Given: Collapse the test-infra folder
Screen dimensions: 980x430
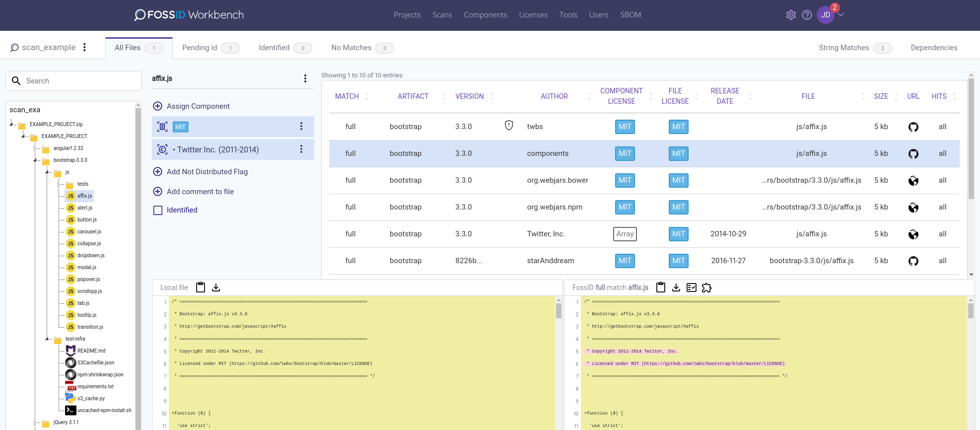Looking at the screenshot, I should pos(48,339).
